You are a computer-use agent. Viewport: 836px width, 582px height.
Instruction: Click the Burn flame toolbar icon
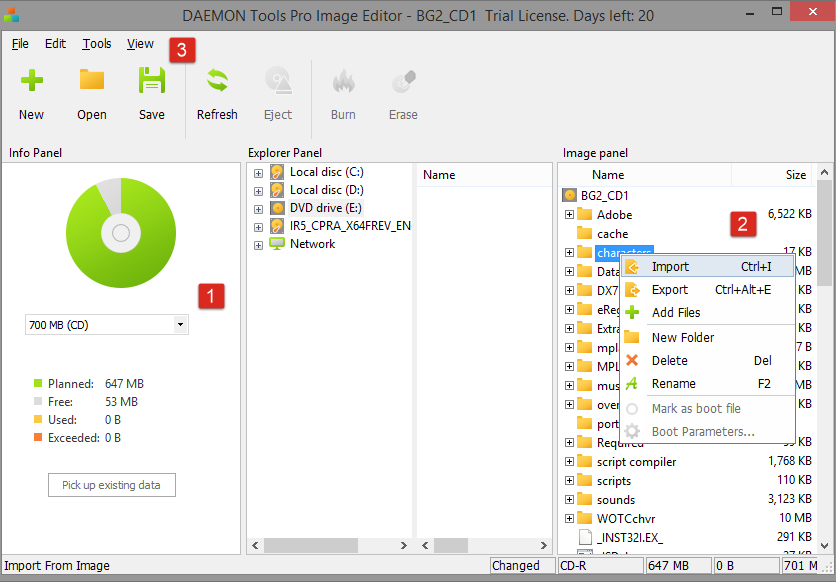coord(343,81)
